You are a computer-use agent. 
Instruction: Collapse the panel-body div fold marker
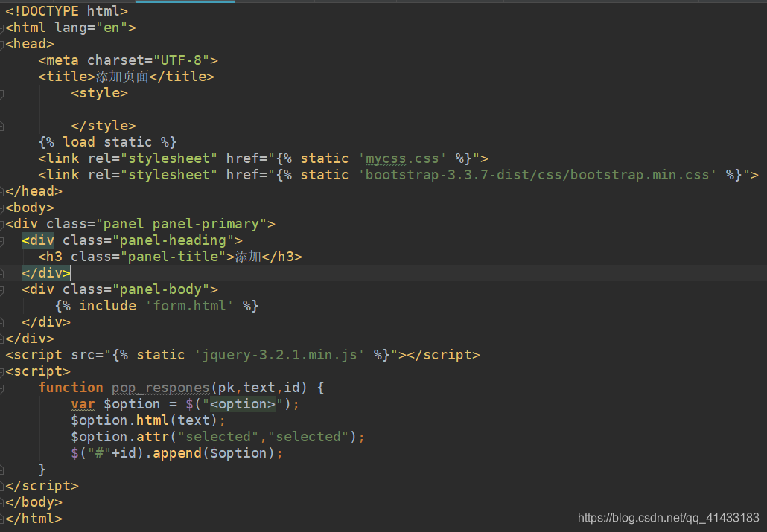click(2, 291)
